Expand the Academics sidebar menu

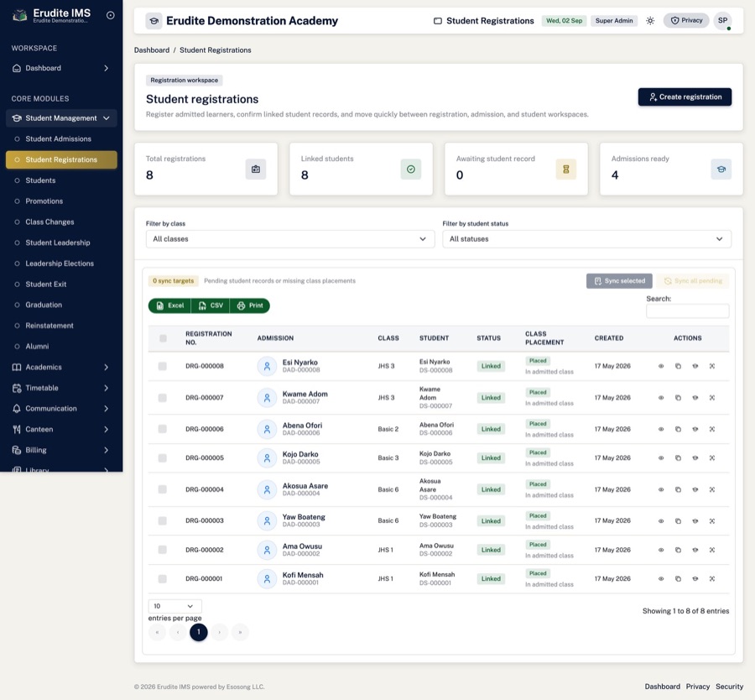pyautogui.click(x=61, y=367)
